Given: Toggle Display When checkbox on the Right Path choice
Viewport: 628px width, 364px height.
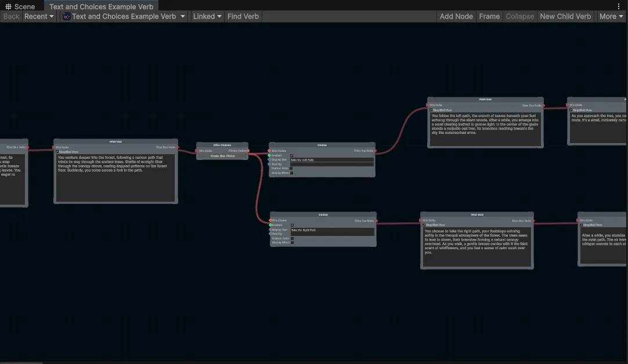Looking at the screenshot, I should click(x=292, y=242).
